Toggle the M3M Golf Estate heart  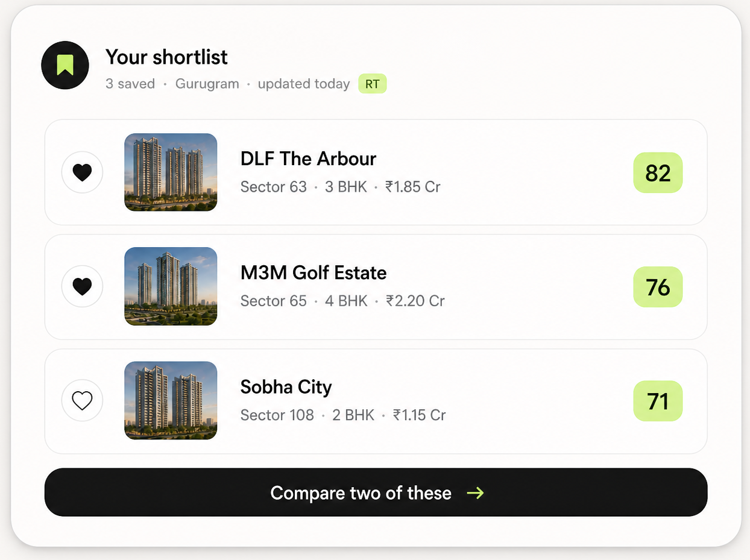point(82,286)
